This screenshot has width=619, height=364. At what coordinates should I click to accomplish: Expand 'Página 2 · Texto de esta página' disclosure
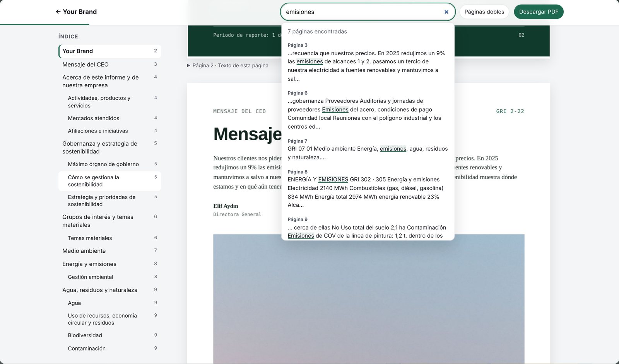click(228, 65)
